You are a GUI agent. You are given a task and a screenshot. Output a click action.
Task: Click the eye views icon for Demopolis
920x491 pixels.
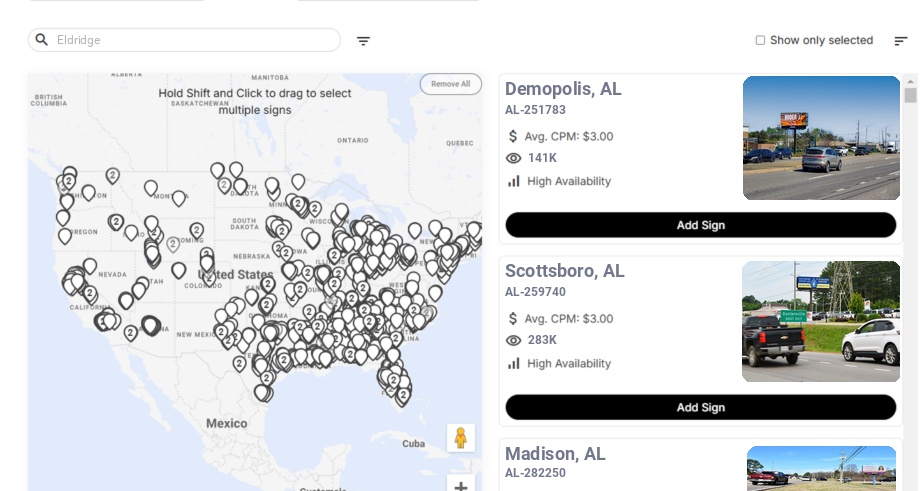click(513, 158)
